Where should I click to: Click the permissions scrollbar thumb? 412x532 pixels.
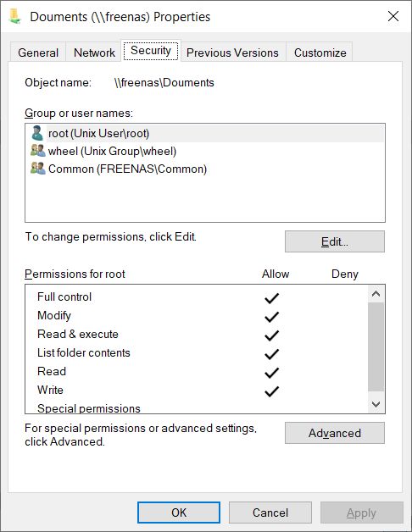click(376, 346)
